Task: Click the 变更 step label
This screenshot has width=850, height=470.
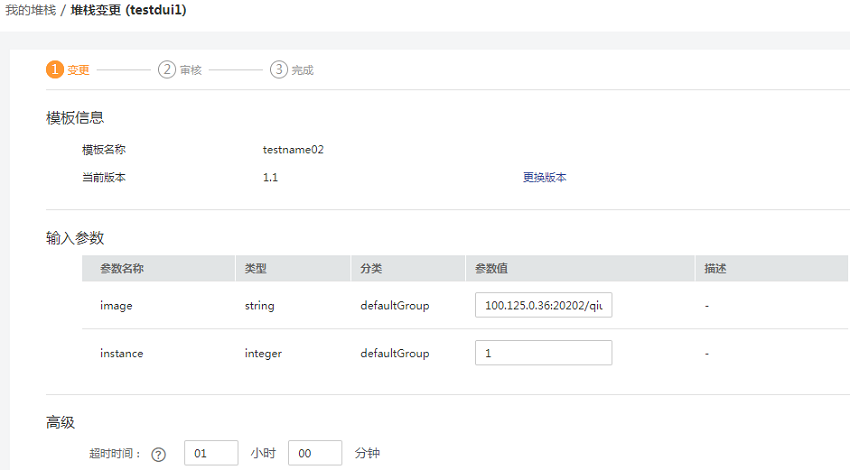Action: click(78, 70)
